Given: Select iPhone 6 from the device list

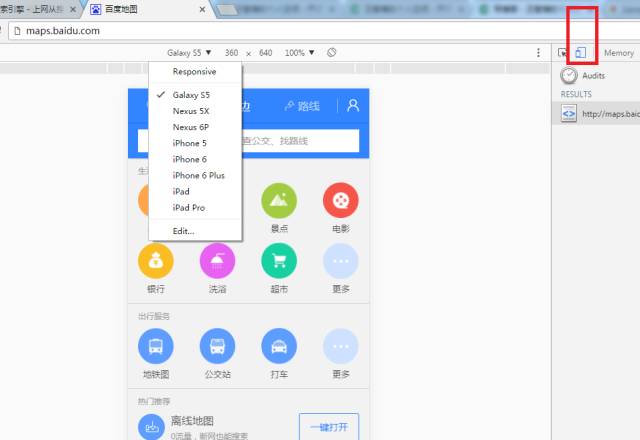Looking at the screenshot, I should coord(196,159).
